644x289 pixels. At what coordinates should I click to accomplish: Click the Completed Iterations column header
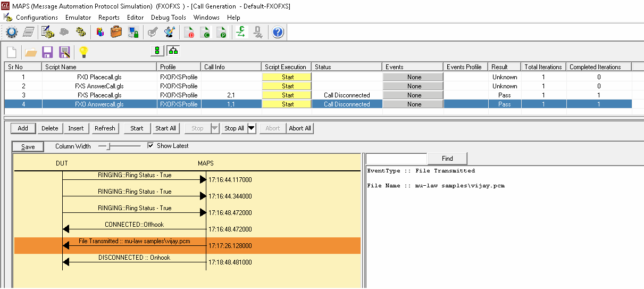(x=599, y=67)
